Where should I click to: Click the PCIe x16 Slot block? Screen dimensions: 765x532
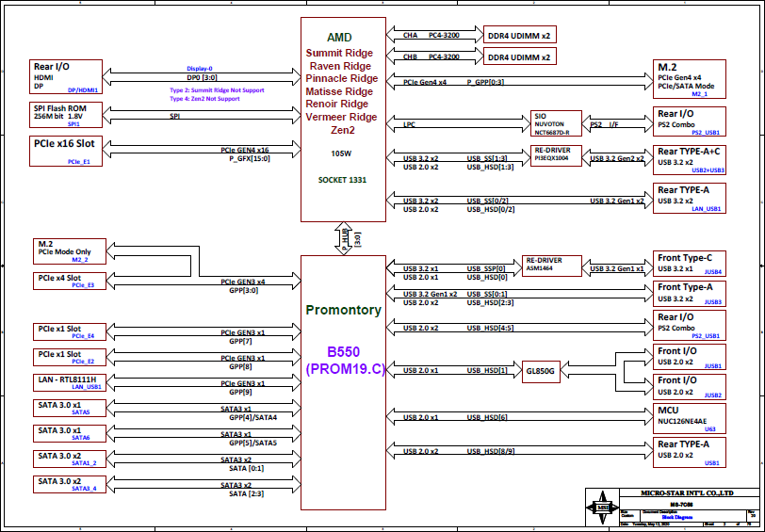(66, 152)
